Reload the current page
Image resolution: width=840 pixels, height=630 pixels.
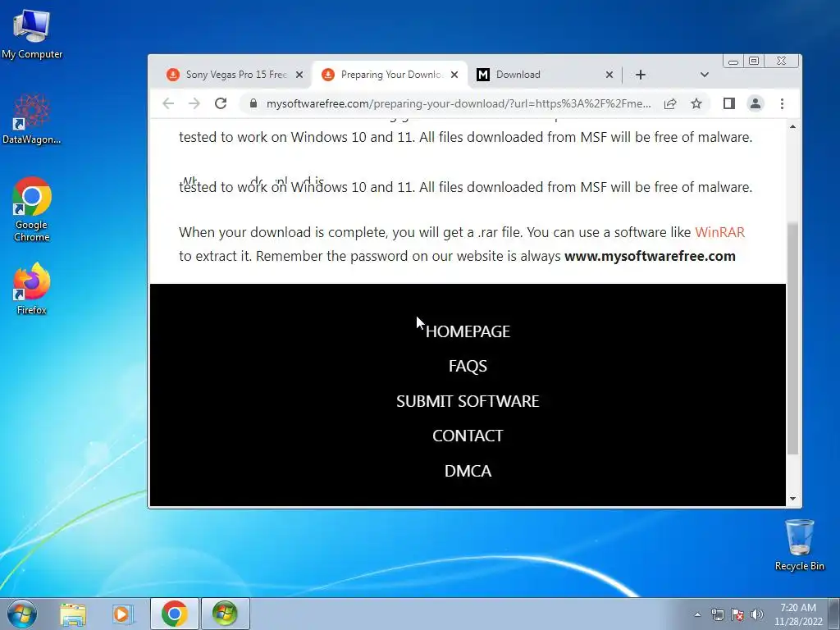(x=221, y=103)
